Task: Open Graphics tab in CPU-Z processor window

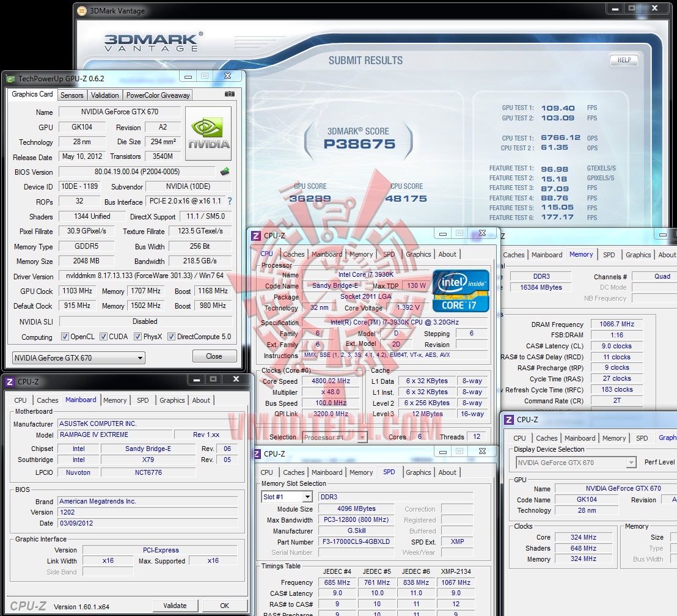Action: coord(418,254)
